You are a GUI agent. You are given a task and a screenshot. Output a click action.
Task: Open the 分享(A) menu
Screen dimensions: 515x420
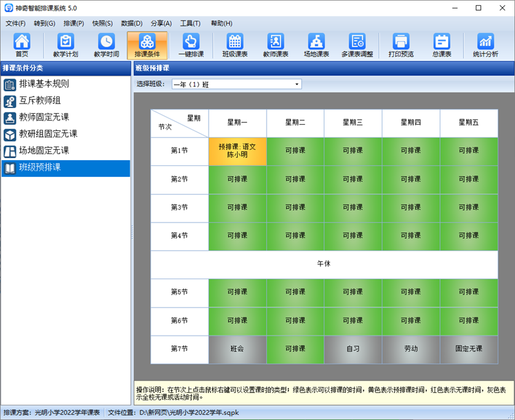click(162, 23)
